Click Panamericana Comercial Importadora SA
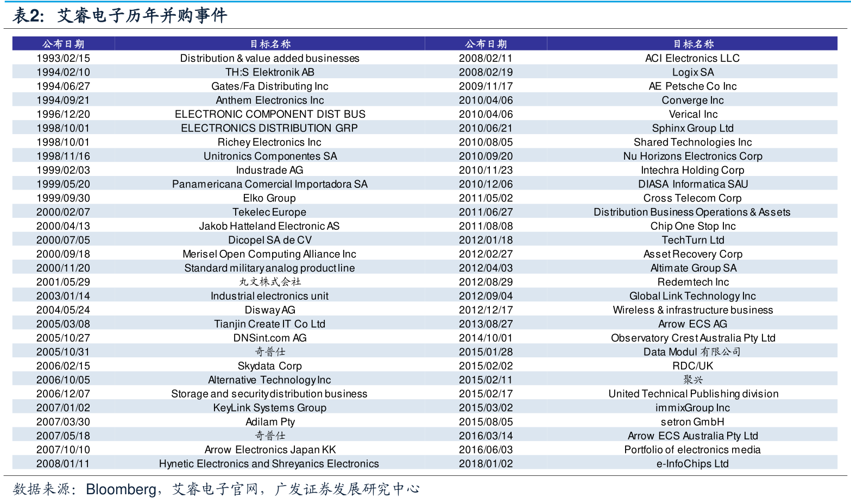 click(x=270, y=184)
